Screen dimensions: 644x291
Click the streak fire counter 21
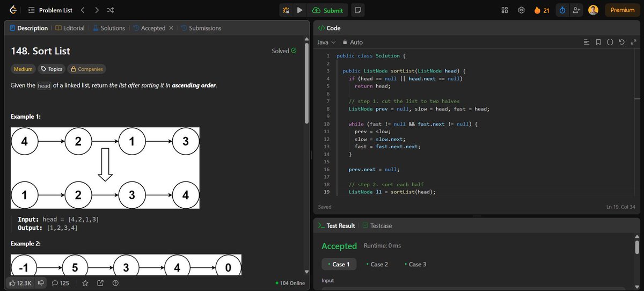[x=541, y=10]
